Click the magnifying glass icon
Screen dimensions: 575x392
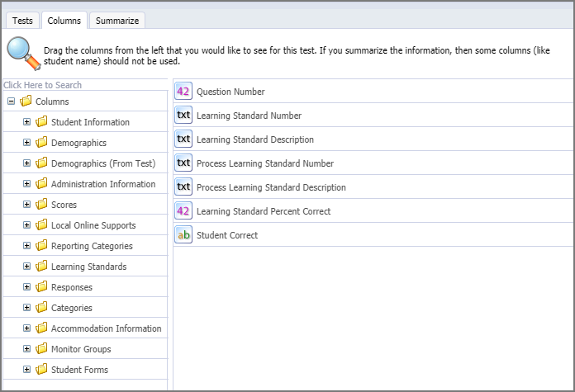[23, 53]
